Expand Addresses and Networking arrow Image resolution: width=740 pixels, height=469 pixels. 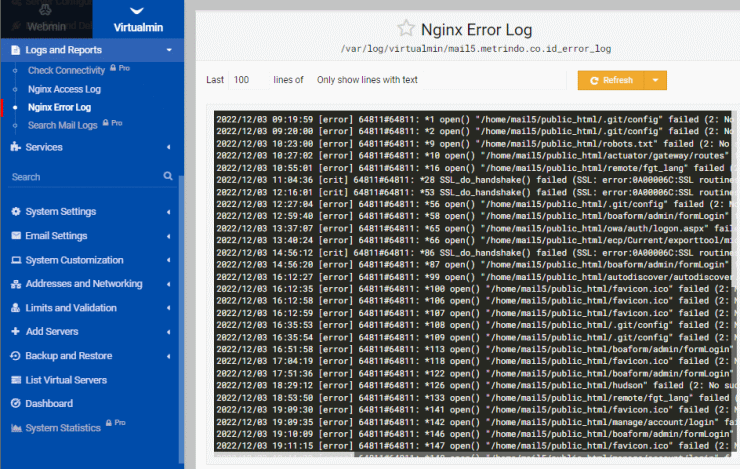coord(168,284)
